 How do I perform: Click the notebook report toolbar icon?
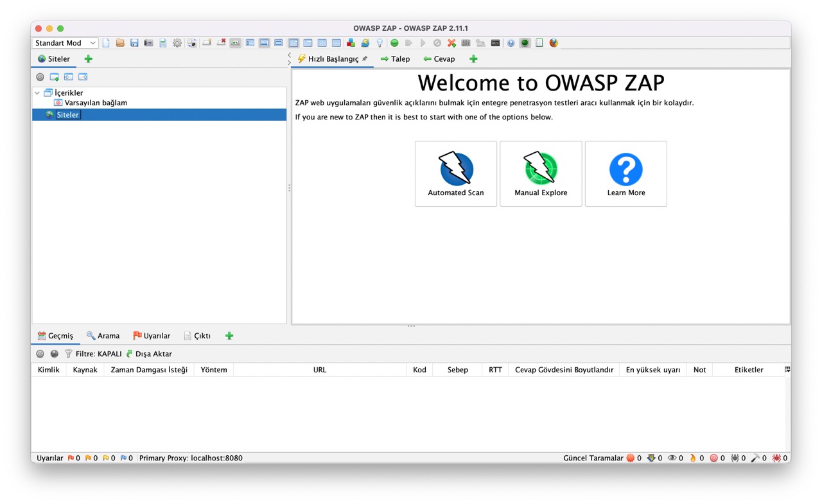click(x=539, y=43)
